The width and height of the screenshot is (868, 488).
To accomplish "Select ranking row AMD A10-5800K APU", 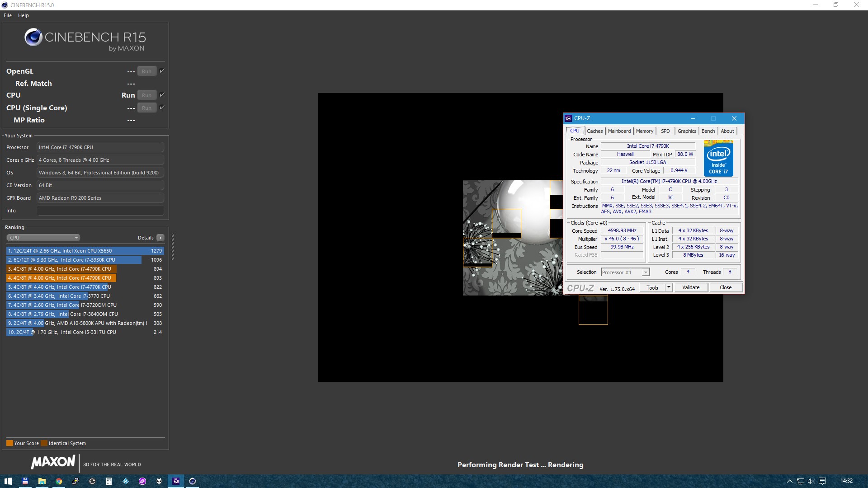I will click(x=85, y=323).
